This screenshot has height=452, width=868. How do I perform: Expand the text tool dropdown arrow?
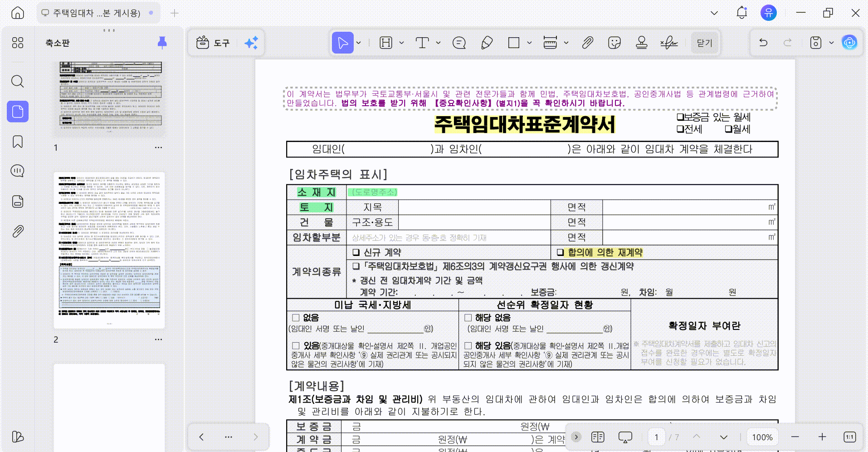pos(439,43)
